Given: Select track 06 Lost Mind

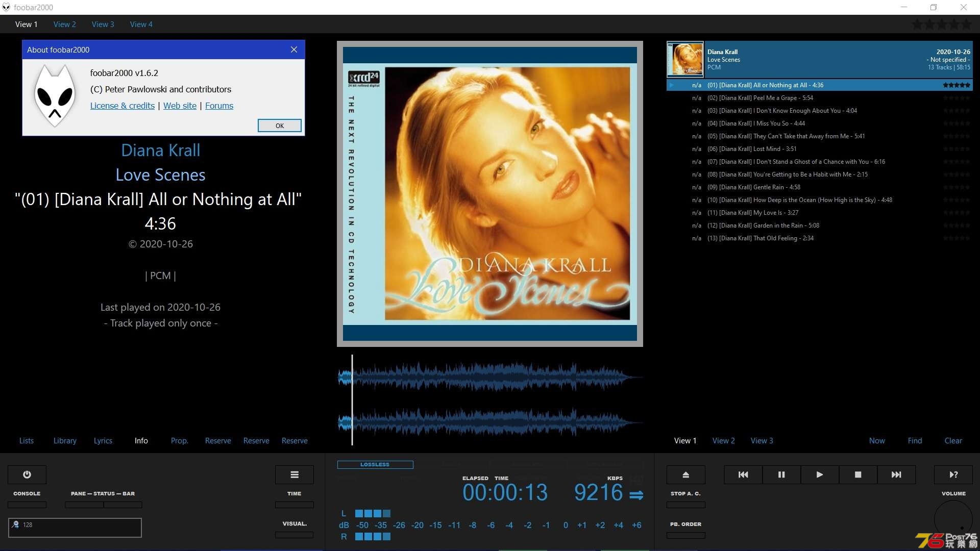Looking at the screenshot, I should tap(820, 149).
